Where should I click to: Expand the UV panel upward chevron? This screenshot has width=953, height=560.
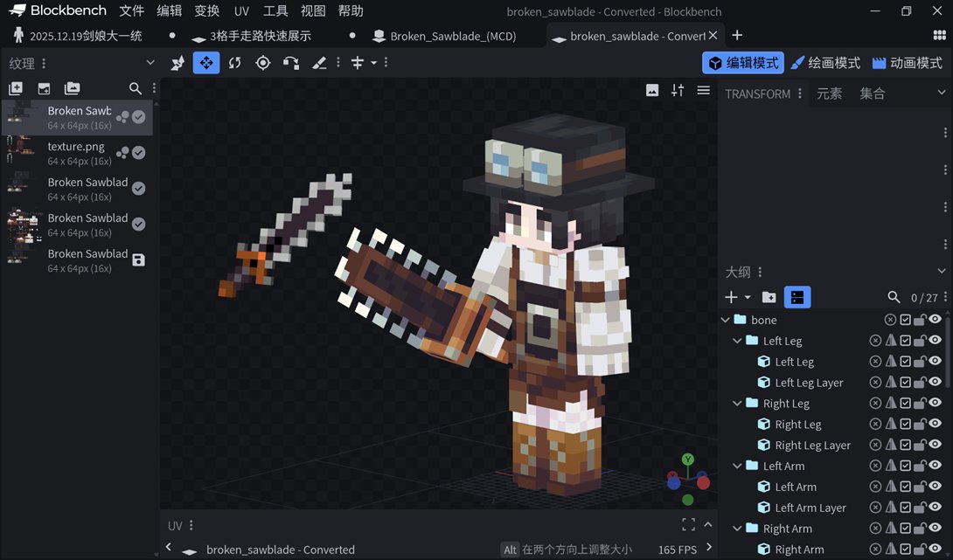pyautogui.click(x=708, y=524)
